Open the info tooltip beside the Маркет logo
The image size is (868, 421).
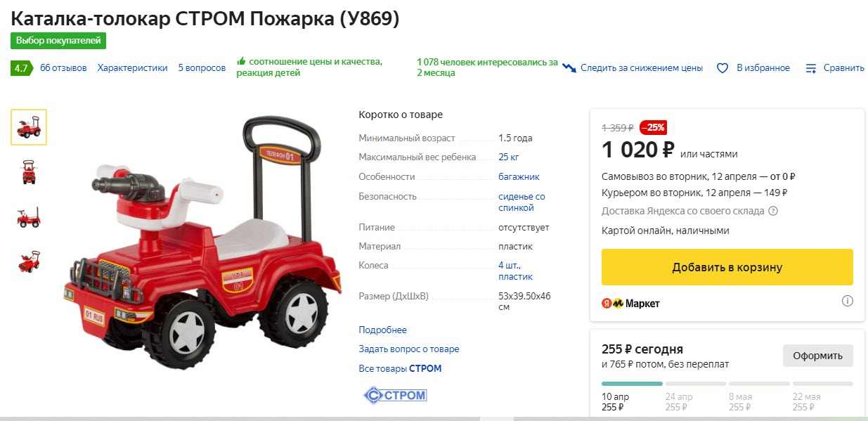(847, 300)
